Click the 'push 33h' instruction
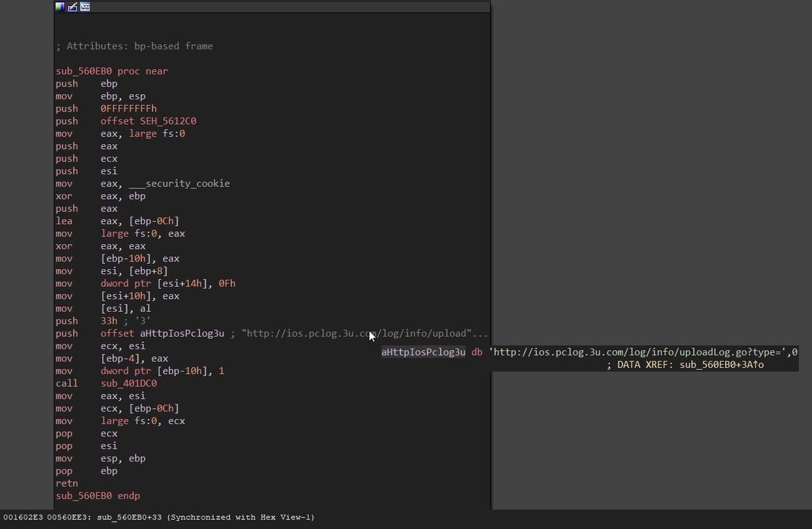Screen dimensions: 812x529 coord(87,321)
